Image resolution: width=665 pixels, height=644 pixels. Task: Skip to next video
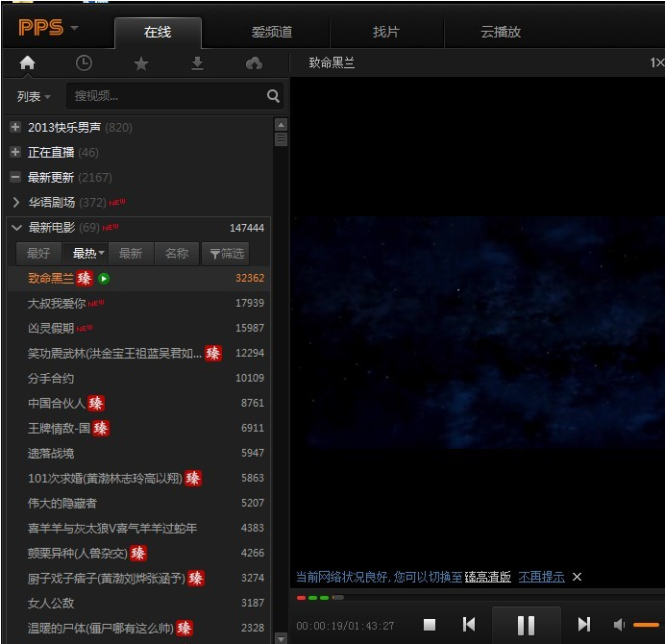[584, 624]
